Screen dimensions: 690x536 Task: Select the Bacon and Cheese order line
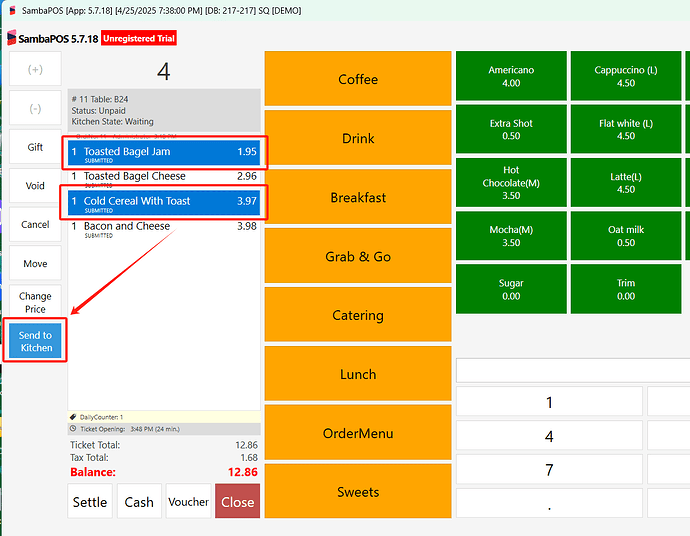tap(164, 228)
